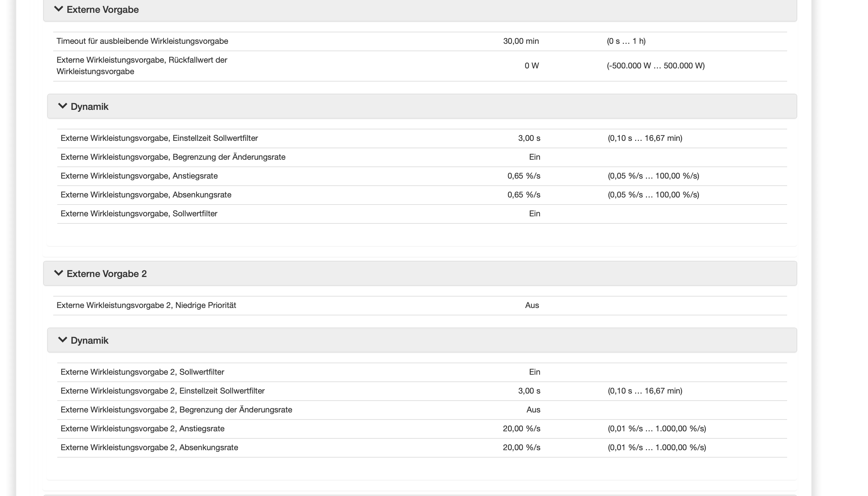Collapse first Dynamik section chevron
The image size is (868, 496).
point(63,106)
